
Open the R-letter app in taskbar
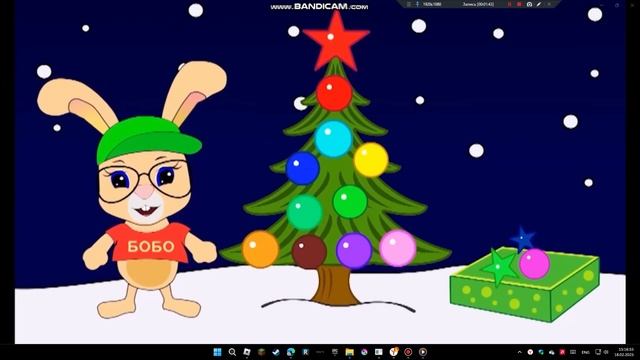tap(305, 352)
